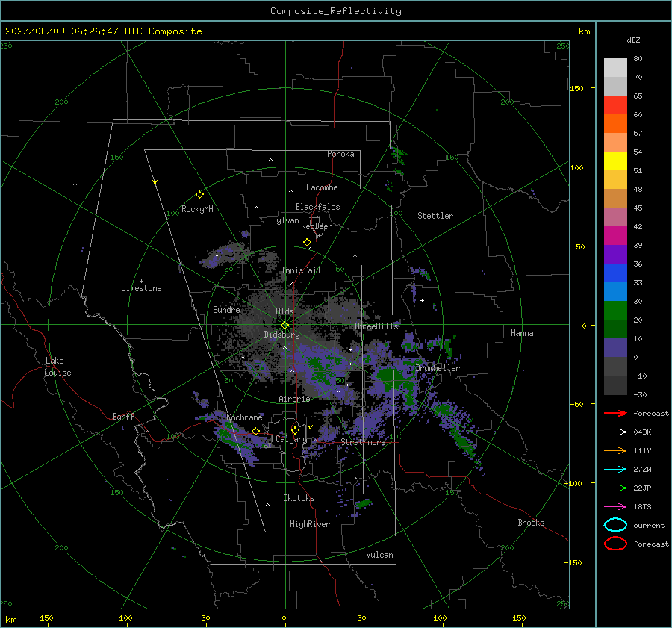Click the 65 dBZ red color swatch
The image size is (672, 628).
click(x=615, y=105)
